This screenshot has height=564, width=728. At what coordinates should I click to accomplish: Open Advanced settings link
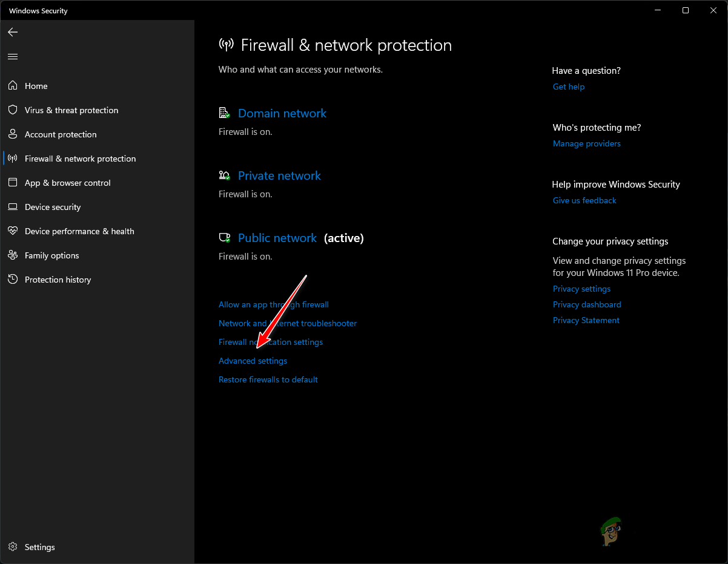pyautogui.click(x=253, y=361)
